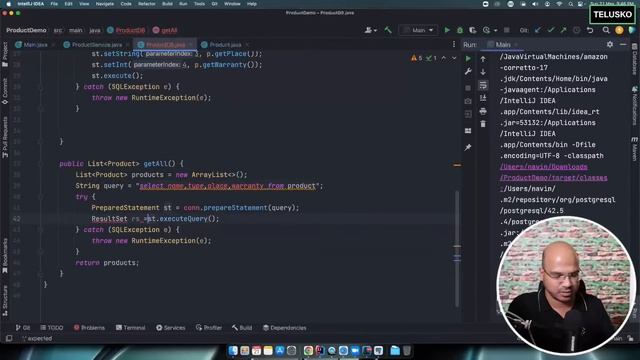Click the wrench icon in Run panel

pos(468,72)
